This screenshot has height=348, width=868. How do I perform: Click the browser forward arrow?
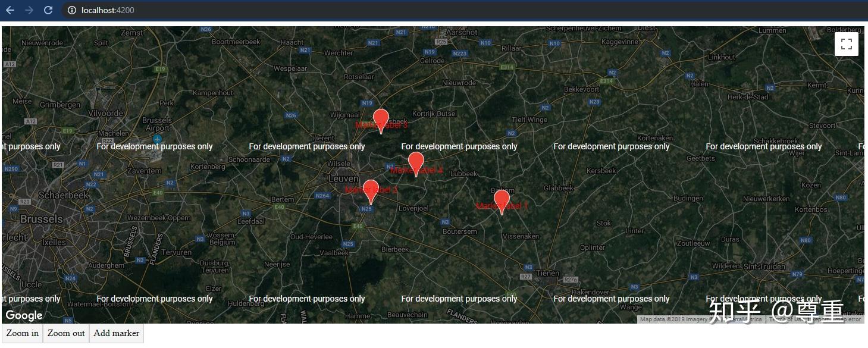29,10
